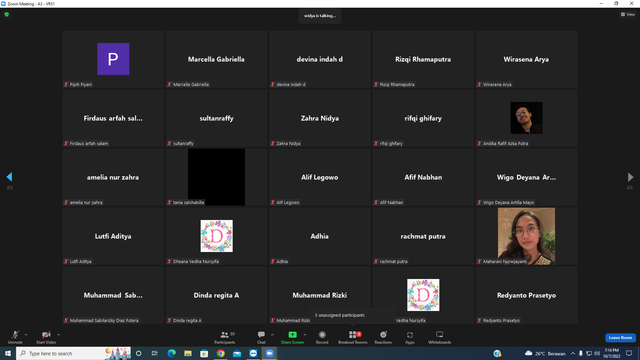Expand chat options arrow beside Chat
Viewport: 640px width, 360px height.
(x=272, y=335)
